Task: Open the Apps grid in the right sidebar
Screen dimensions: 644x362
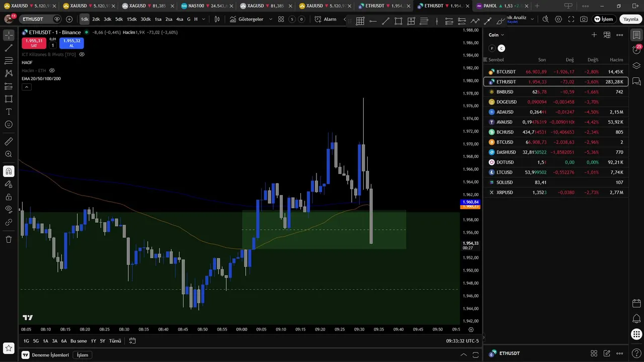Action: click(x=636, y=334)
